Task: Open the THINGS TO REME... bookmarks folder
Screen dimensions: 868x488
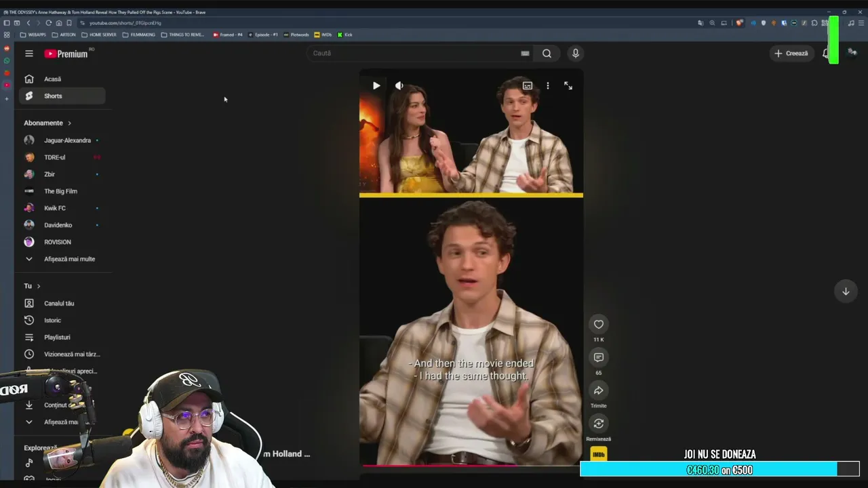Action: pos(183,35)
